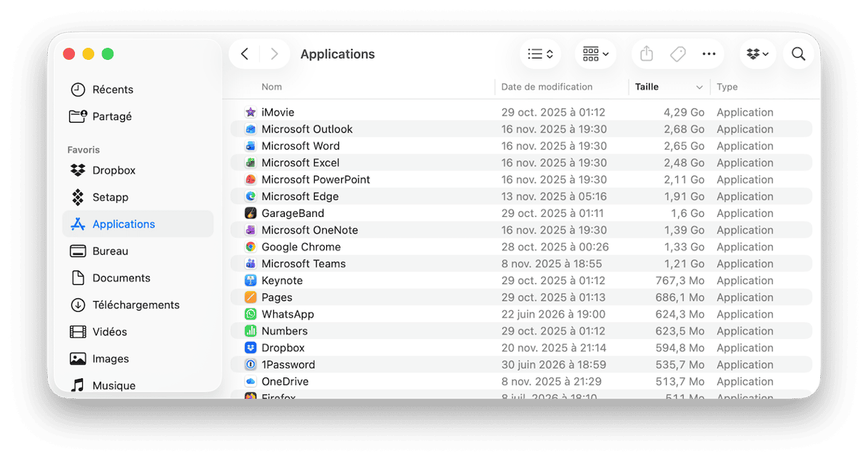The image size is (868, 461).
Task: Click the 1Password app icon
Action: coord(251,365)
